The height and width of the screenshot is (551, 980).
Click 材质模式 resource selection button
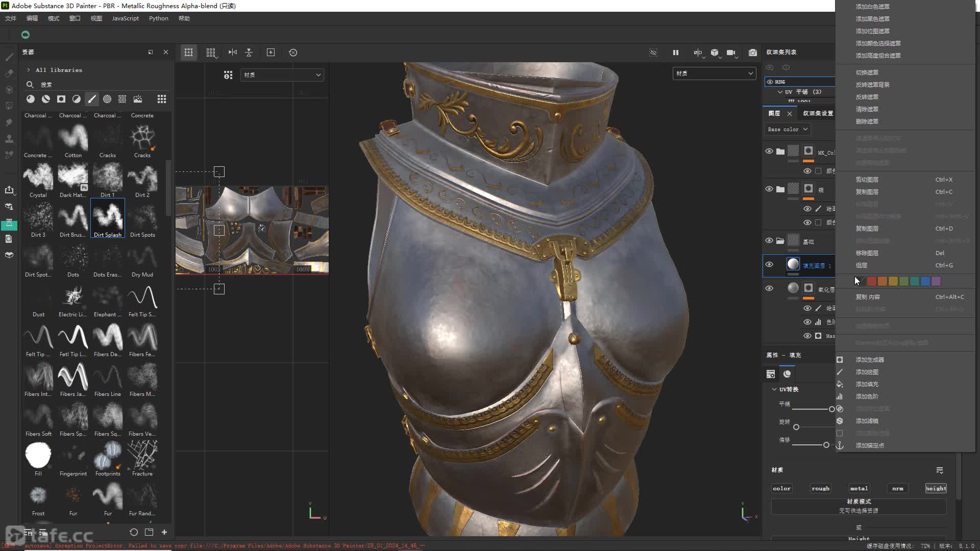tap(859, 506)
